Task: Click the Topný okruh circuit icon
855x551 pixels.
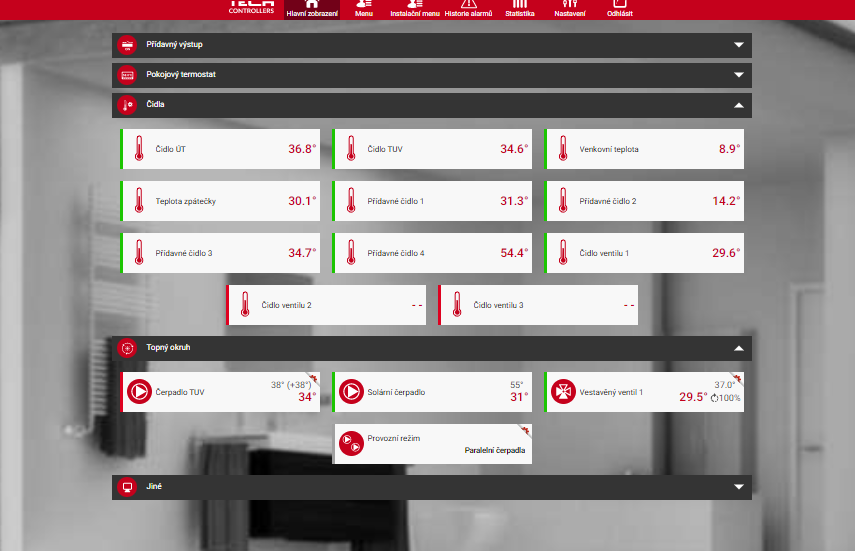Action: coord(127,348)
